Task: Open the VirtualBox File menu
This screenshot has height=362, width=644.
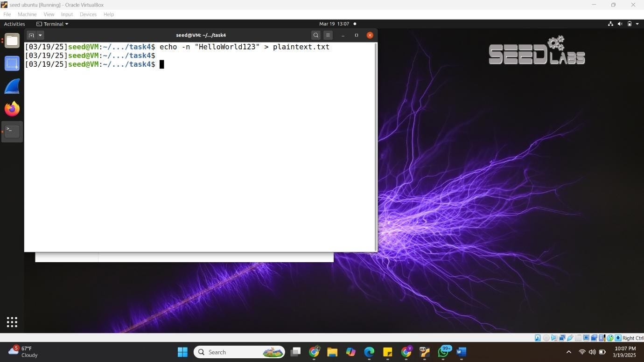Action: click(x=7, y=14)
